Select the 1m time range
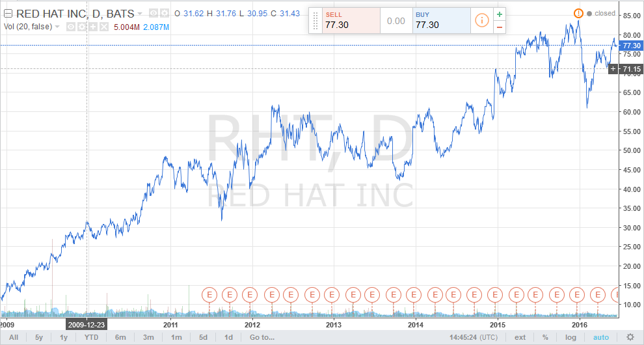Image resolution: width=644 pixels, height=345 pixels. tap(176, 337)
